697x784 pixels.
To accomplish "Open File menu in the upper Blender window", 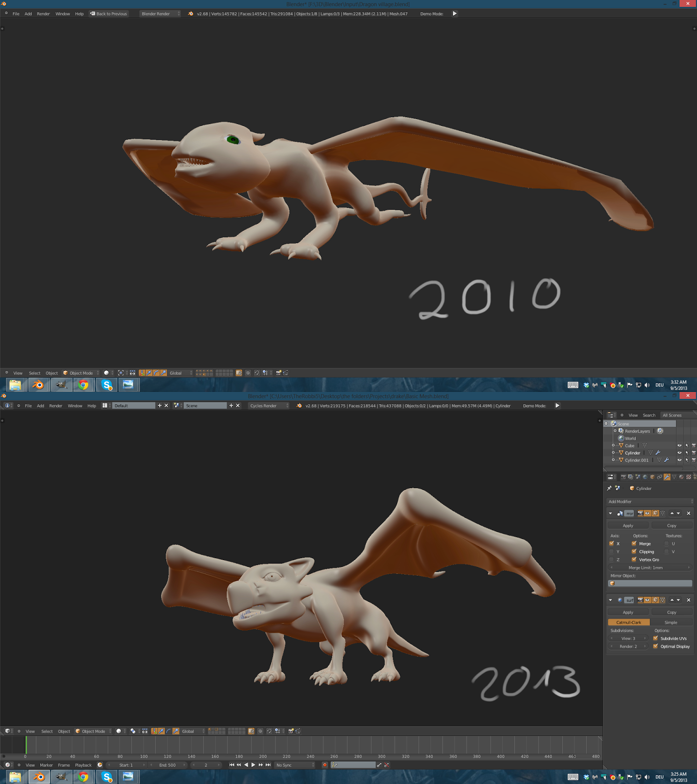I will point(16,14).
